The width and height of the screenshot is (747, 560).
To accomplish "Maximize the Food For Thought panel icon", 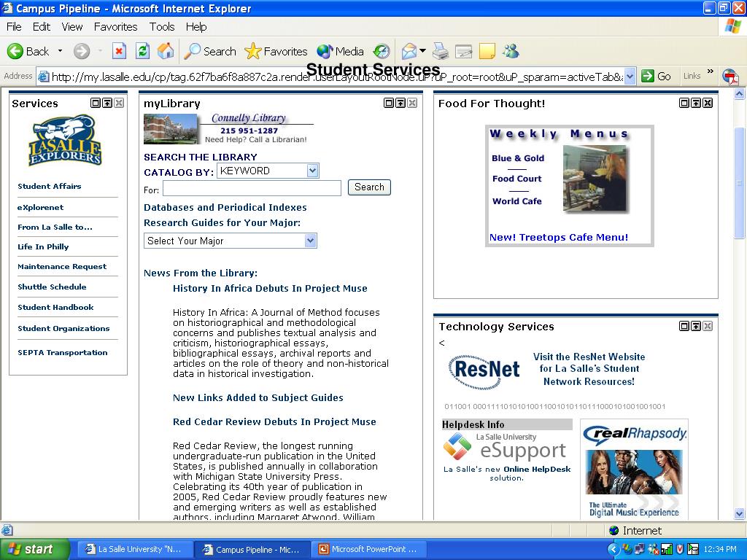I will click(x=684, y=103).
